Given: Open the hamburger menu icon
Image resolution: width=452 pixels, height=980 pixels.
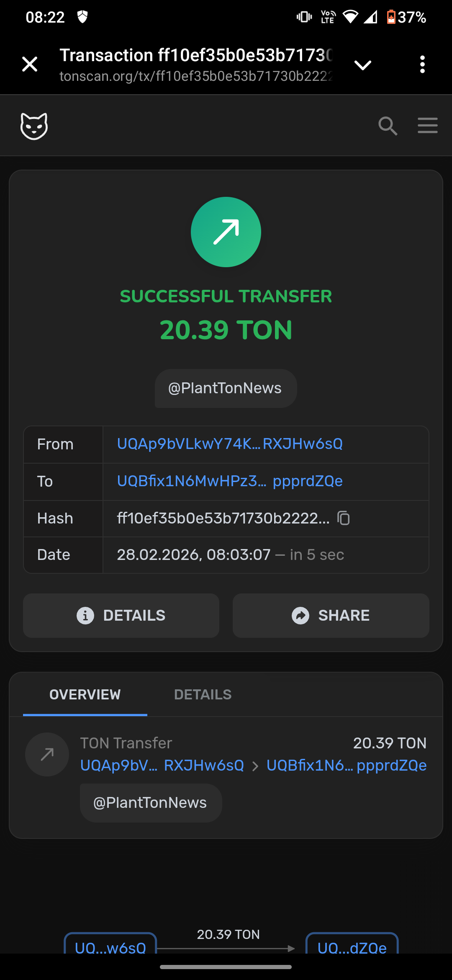Looking at the screenshot, I should coord(427,126).
